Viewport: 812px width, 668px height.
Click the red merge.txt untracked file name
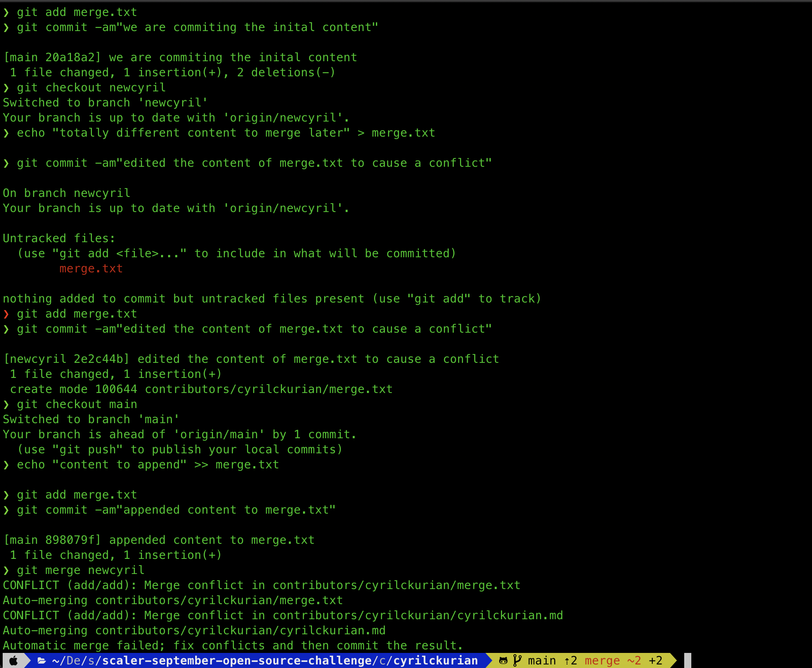click(91, 268)
